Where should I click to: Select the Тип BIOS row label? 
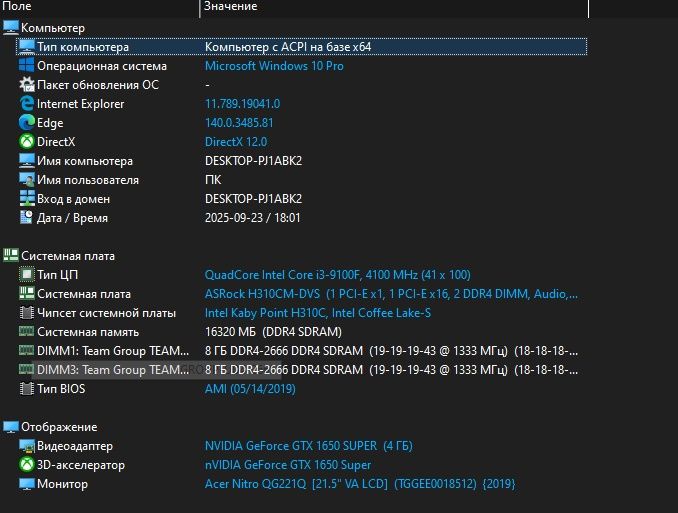(x=61, y=388)
